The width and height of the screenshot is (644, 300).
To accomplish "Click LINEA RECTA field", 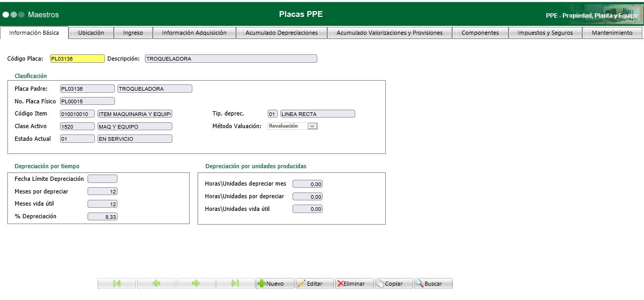I will [x=318, y=114].
